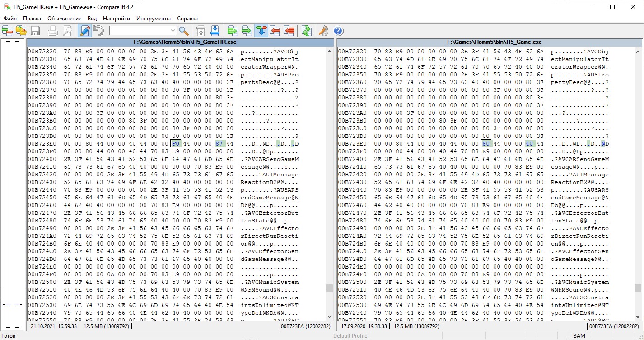Click offset 00B723E0 in the right pane
Screen dimensions: 644x340
[x=353, y=144]
